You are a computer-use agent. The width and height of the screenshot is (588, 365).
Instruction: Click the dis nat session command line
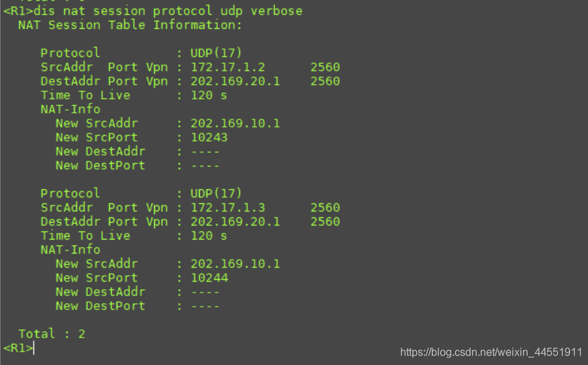click(153, 11)
